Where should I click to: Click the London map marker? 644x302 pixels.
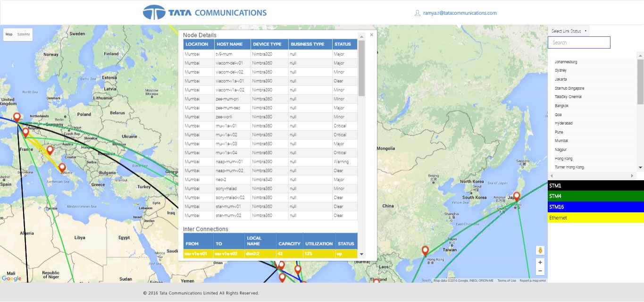point(17,117)
